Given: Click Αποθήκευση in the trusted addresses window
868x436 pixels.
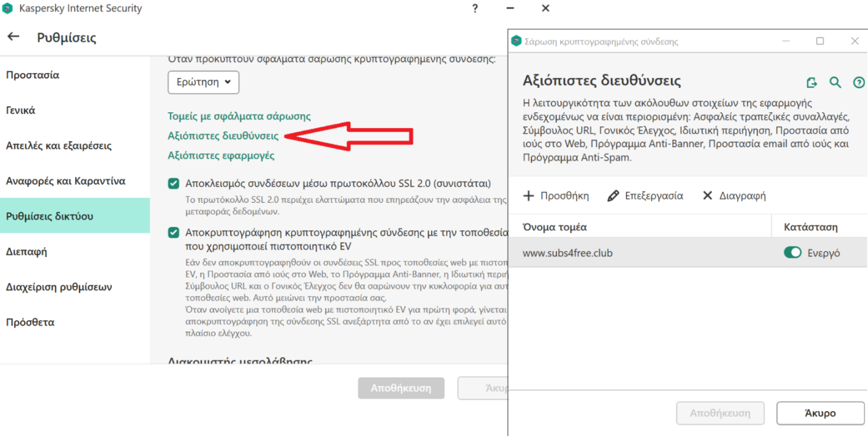Looking at the screenshot, I should tap(720, 413).
